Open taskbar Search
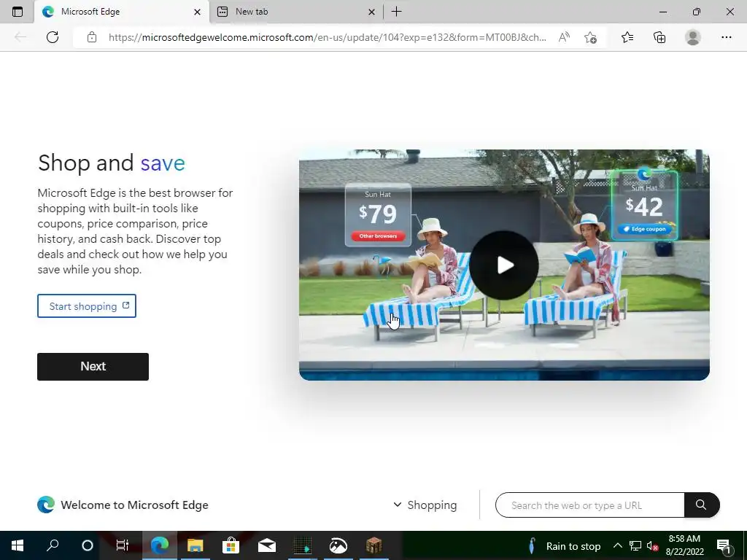Image resolution: width=747 pixels, height=560 pixels. pos(53,545)
